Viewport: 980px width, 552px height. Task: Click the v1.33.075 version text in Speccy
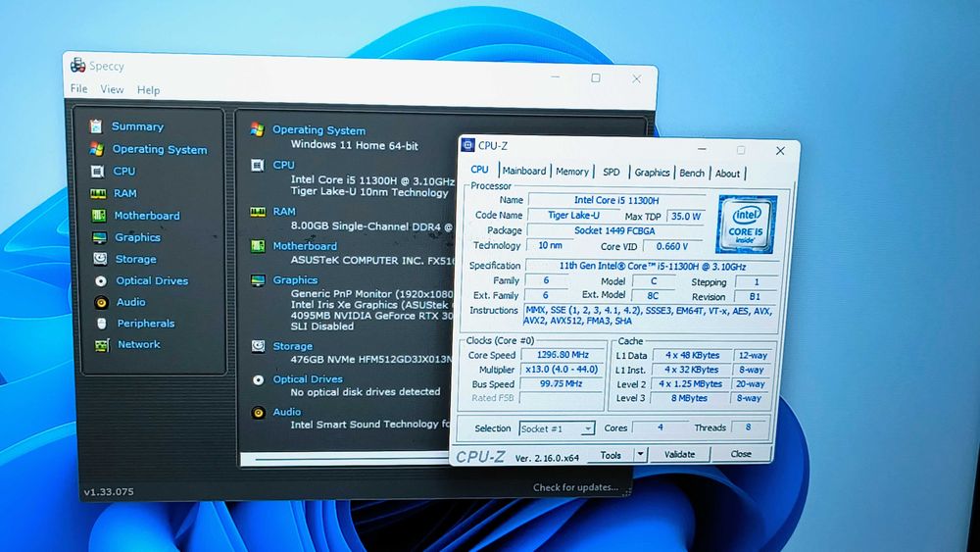[x=109, y=492]
